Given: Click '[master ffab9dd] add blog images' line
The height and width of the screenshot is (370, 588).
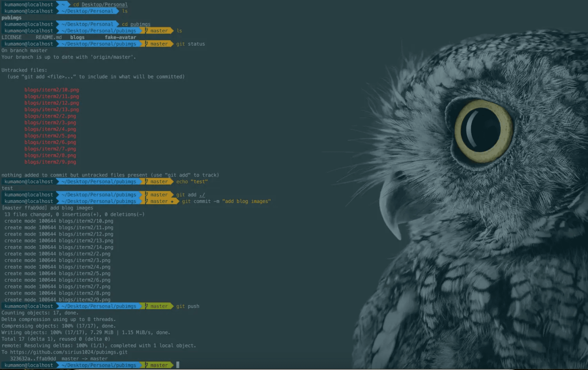Looking at the screenshot, I should click(47, 208).
